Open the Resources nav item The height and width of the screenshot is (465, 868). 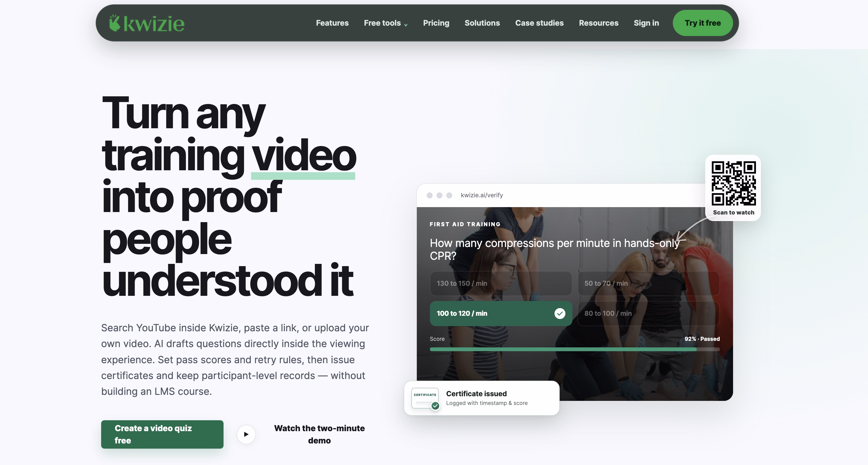pyautogui.click(x=598, y=23)
